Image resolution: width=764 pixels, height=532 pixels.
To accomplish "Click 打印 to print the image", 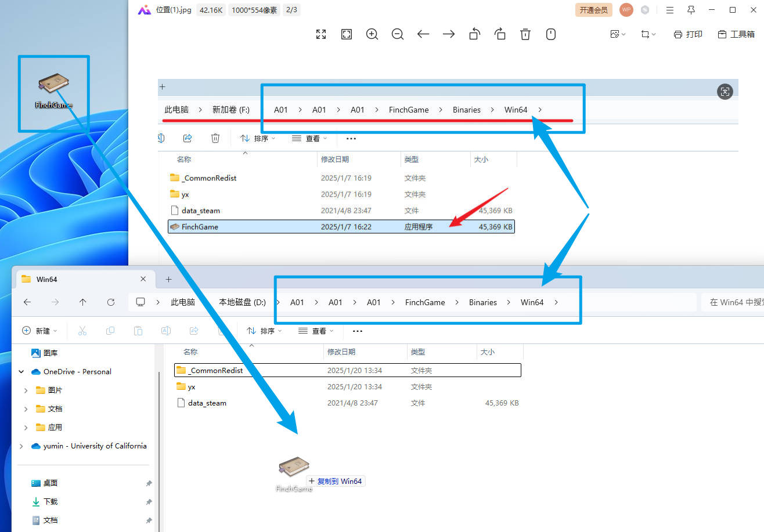I will coord(688,34).
